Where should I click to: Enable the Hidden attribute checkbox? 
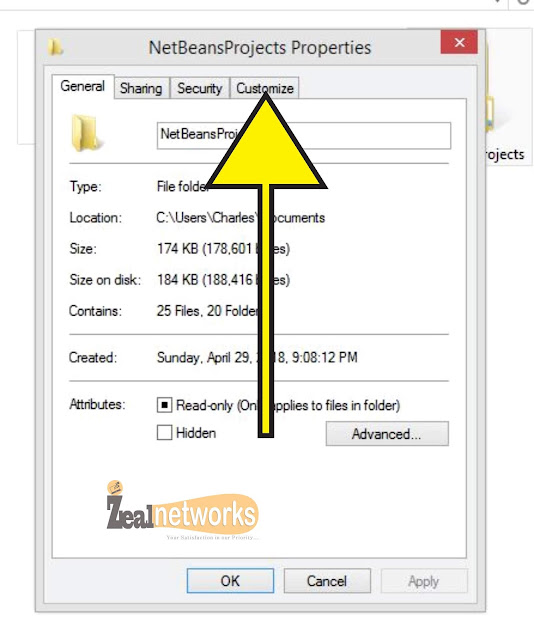coord(164,433)
